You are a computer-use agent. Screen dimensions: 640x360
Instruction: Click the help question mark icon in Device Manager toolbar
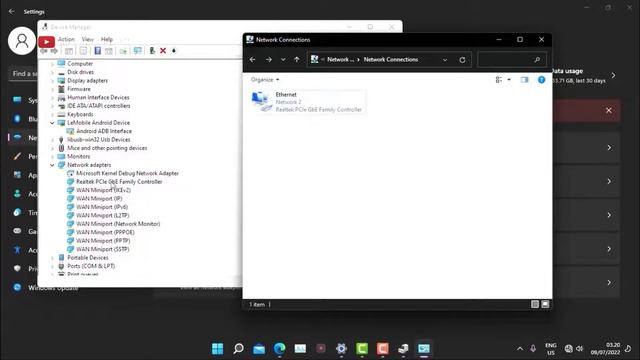(x=98, y=51)
